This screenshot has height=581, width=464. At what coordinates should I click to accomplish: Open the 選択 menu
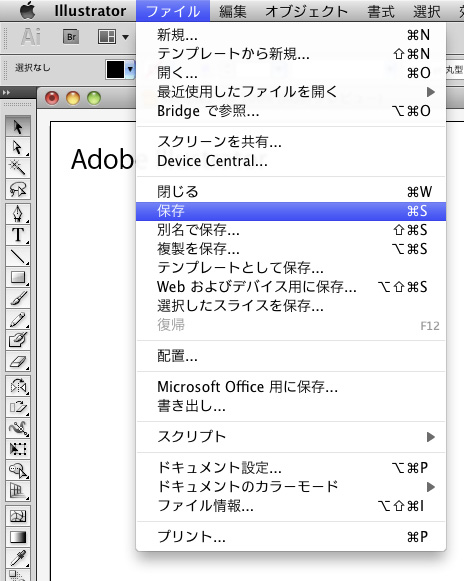point(427,11)
